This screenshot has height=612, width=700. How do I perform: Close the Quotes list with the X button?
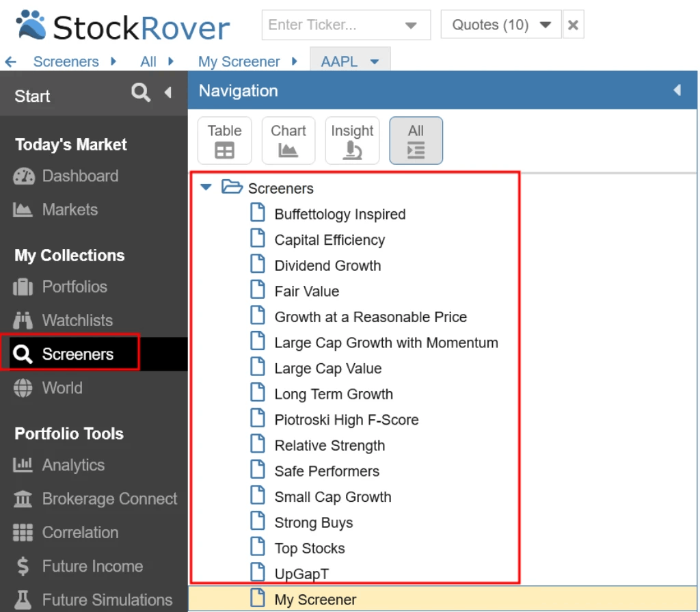573,24
